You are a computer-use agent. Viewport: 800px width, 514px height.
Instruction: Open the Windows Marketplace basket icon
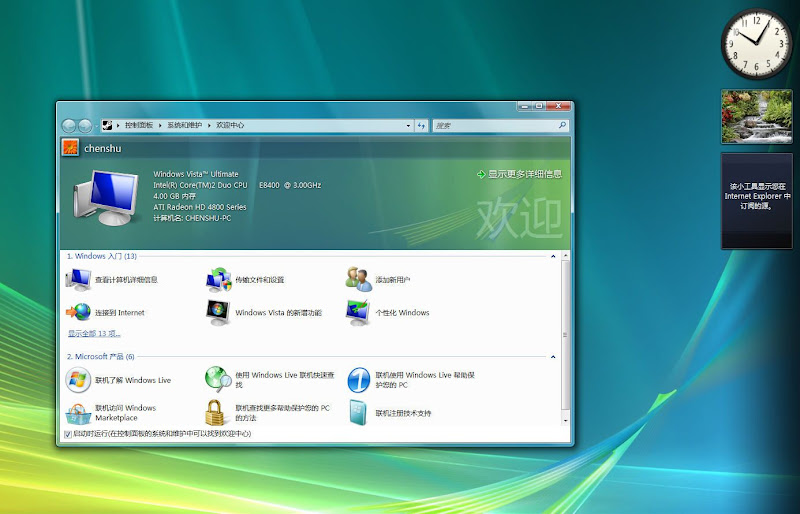(78, 413)
